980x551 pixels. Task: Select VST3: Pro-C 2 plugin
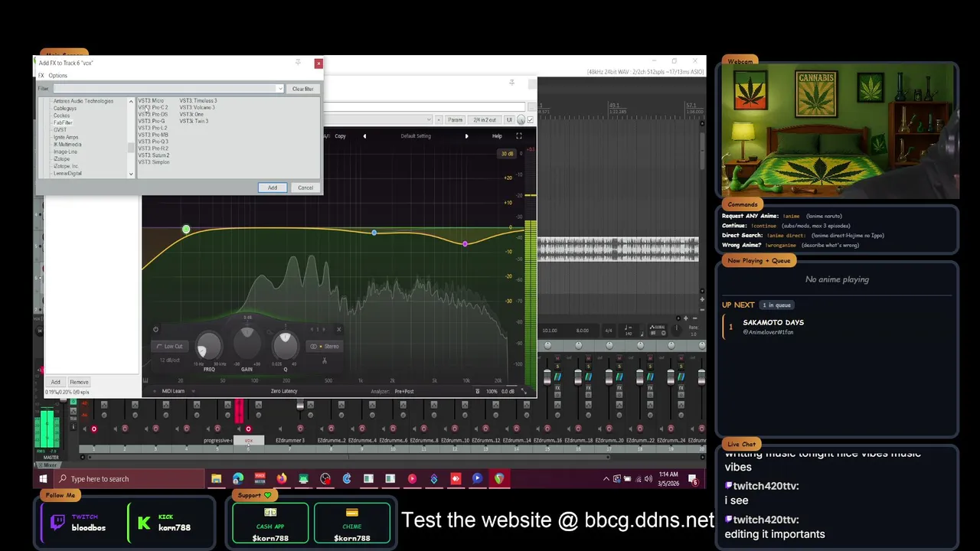153,108
